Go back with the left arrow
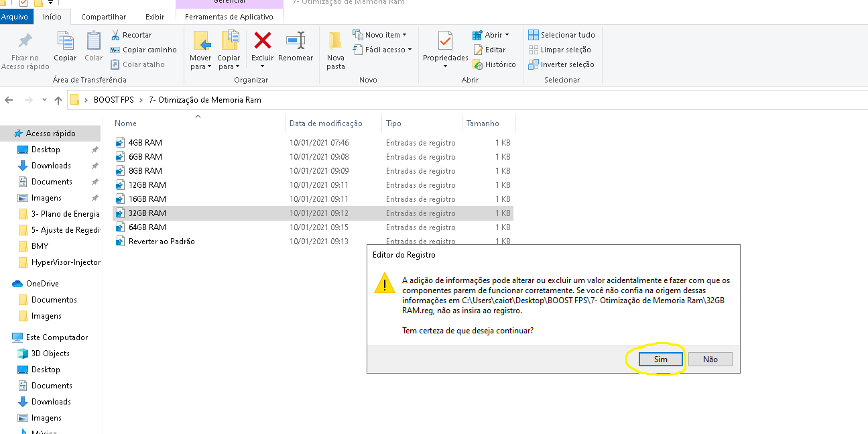Viewport: 868px width, 434px height. [9, 100]
